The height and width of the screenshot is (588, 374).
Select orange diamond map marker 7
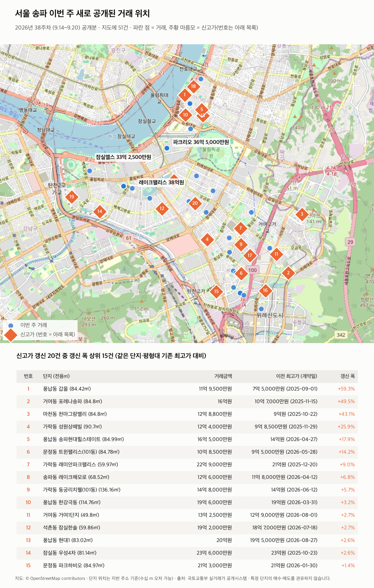tap(241, 228)
